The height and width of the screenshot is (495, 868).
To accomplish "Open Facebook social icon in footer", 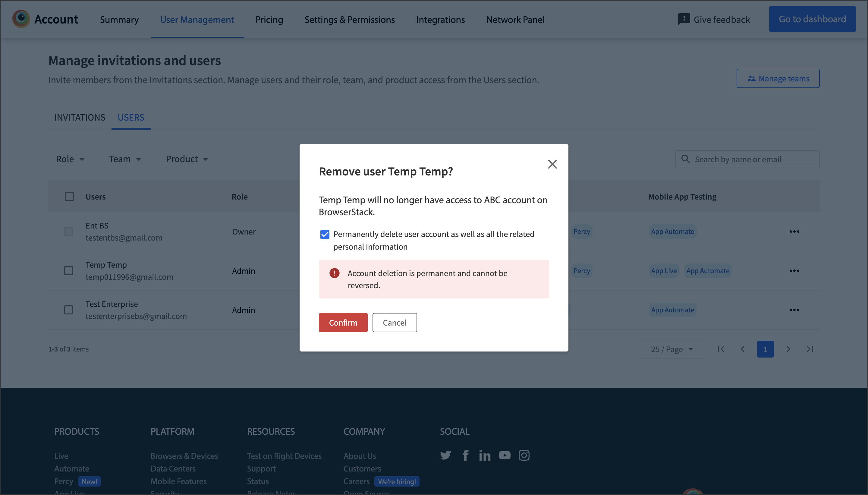I will point(466,455).
